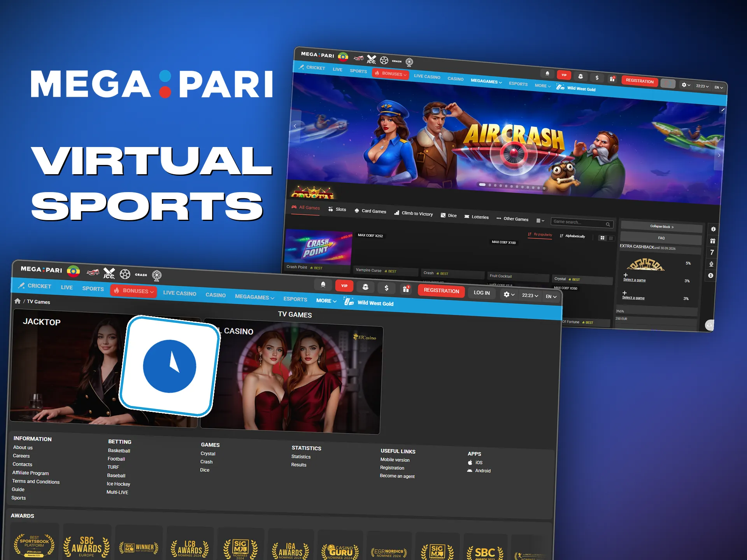Select Slots category in back window
The width and height of the screenshot is (747, 560).
click(x=337, y=209)
